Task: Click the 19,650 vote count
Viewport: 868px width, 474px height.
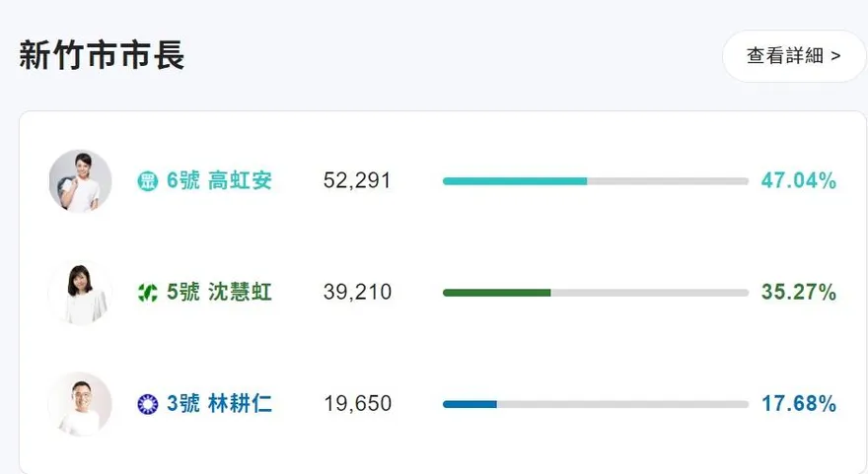Action: point(357,404)
